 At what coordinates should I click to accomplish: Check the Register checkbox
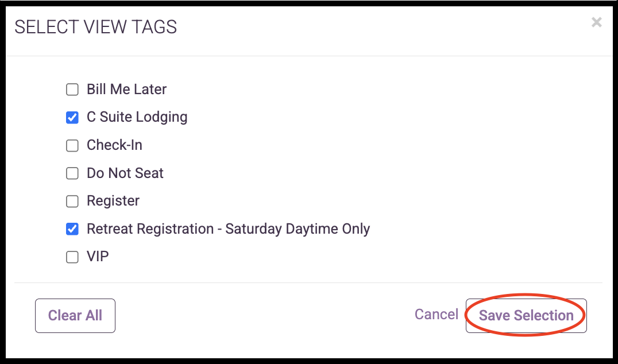tap(72, 201)
